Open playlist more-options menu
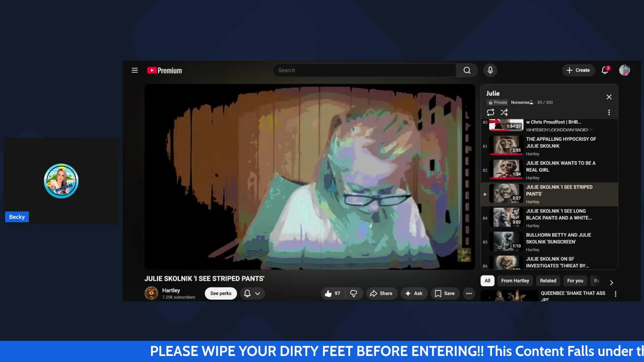Viewport: 644px width, 362px height. [x=609, y=113]
